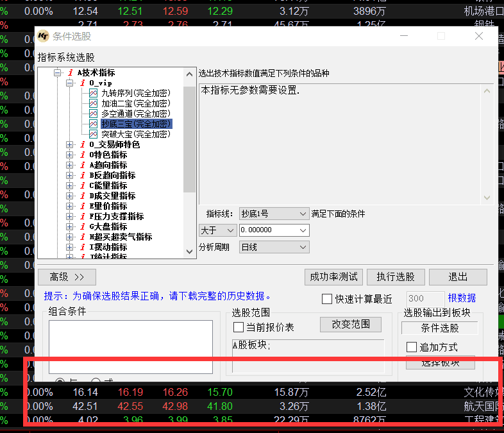Click the red i icon beside G大盘指标
Image resolution: width=504 pixels, height=433 pixels.
(83, 226)
